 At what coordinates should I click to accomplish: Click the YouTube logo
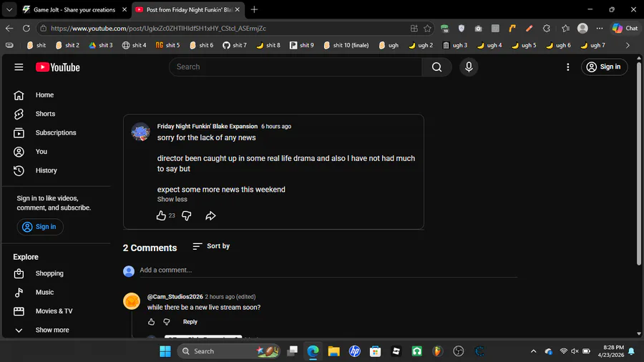57,67
